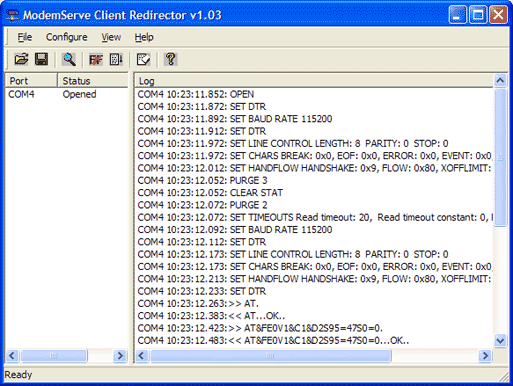513x386 pixels.
Task: Click the Save floppy disk icon
Action: pyautogui.click(x=41, y=59)
